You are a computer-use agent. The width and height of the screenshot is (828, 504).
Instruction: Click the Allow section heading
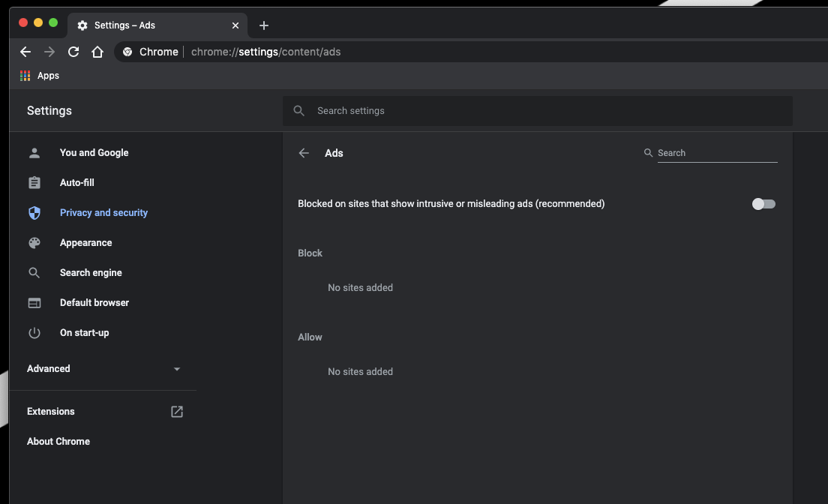[x=310, y=337]
